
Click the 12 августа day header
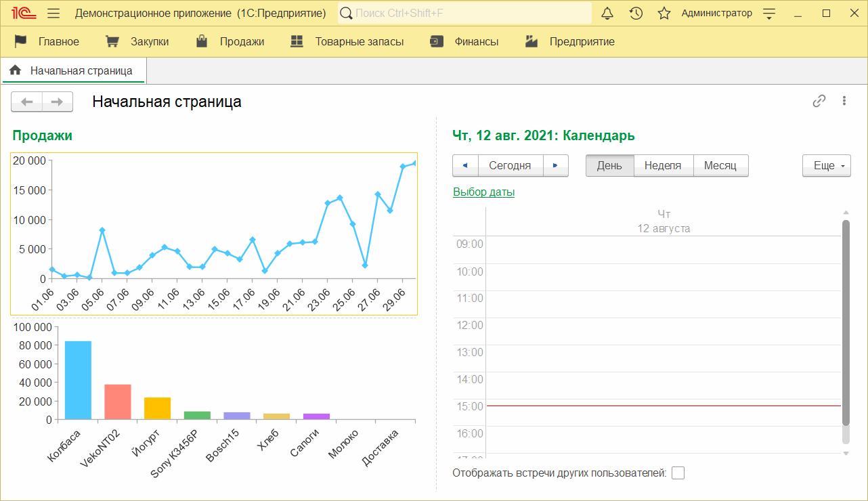[664, 229]
